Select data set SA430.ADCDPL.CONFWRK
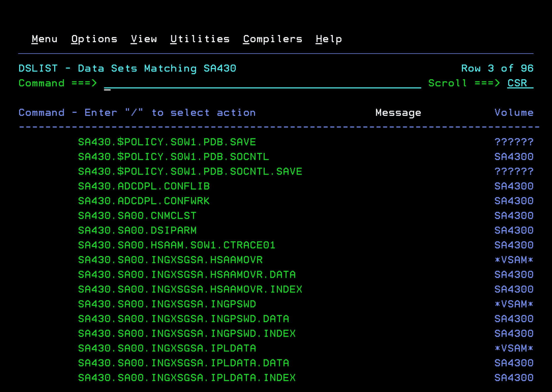 tap(144, 201)
